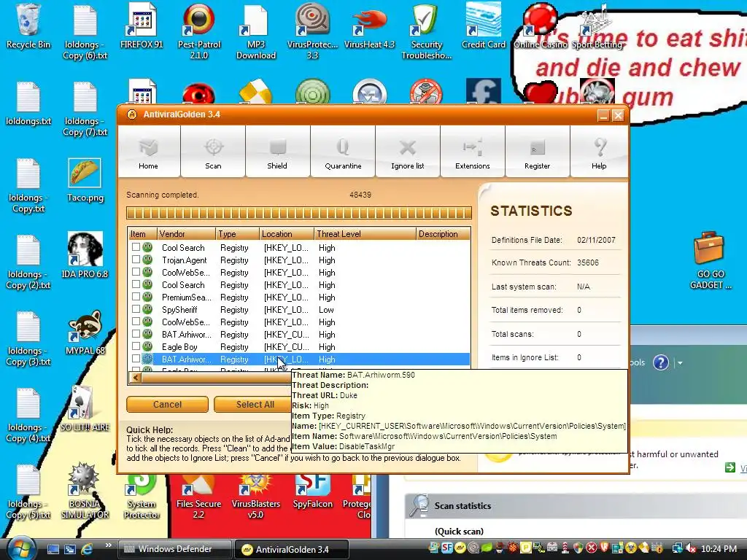747x560 pixels.
Task: Open the MYPAL 68 shortcut
Action: (85, 332)
